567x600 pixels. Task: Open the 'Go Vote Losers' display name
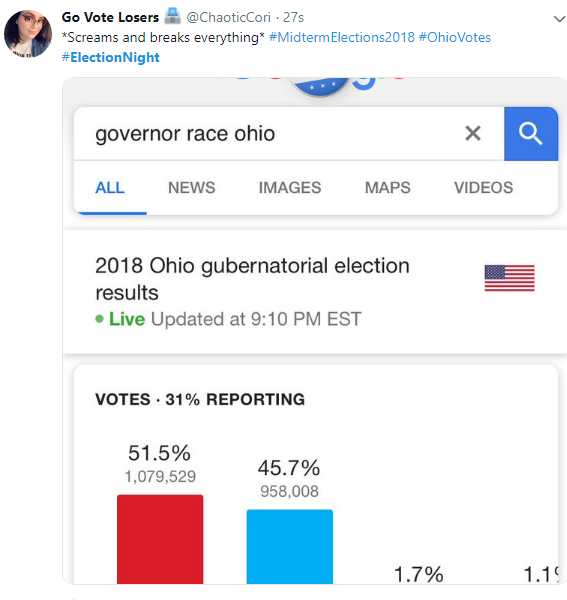110,17
